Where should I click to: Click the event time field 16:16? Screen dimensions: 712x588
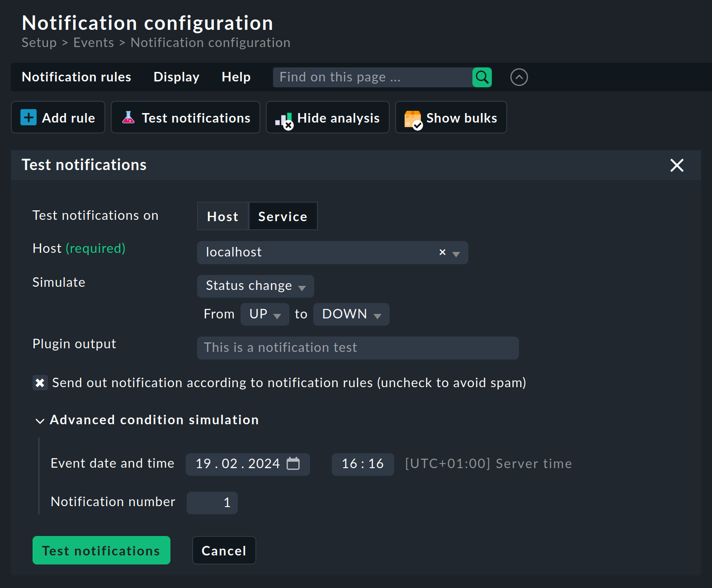(363, 464)
